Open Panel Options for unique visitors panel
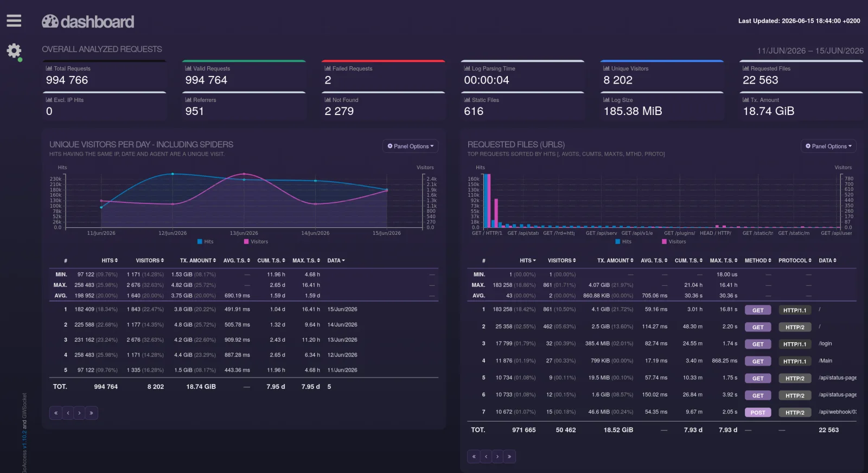Viewport: 868px width, 473px height. pyautogui.click(x=410, y=146)
